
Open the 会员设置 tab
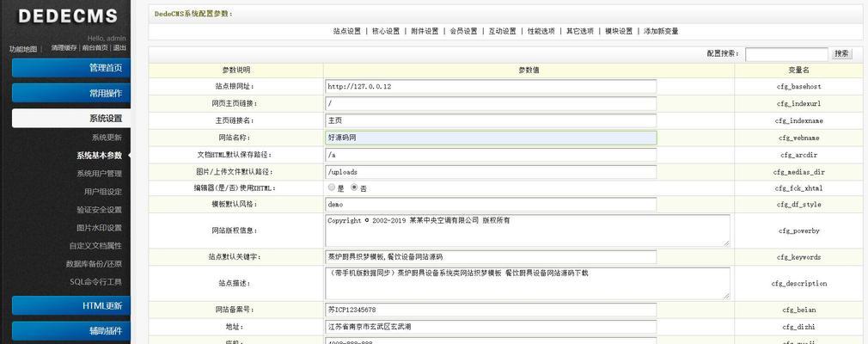[x=463, y=32]
